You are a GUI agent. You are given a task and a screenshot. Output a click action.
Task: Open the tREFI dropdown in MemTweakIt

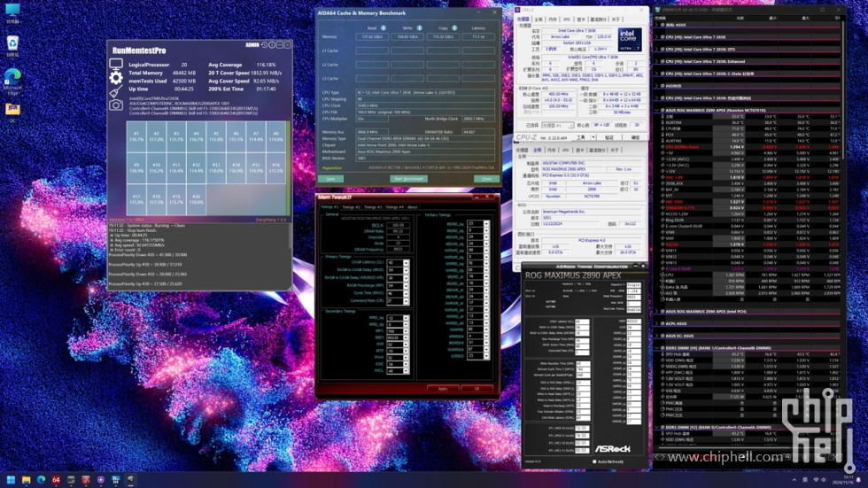pos(406,337)
